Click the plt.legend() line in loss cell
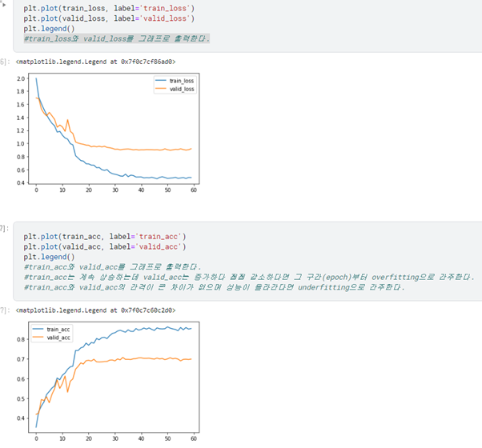 coord(49,29)
